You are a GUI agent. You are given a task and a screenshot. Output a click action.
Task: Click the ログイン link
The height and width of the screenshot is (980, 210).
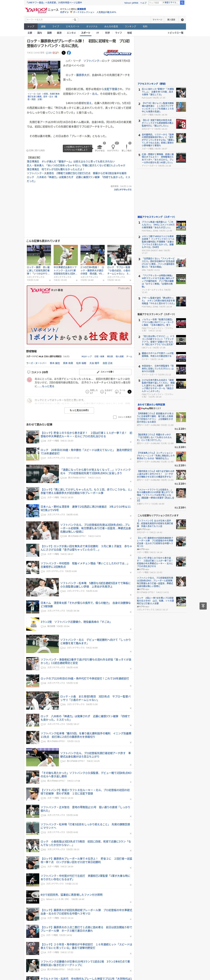click(x=64, y=12)
